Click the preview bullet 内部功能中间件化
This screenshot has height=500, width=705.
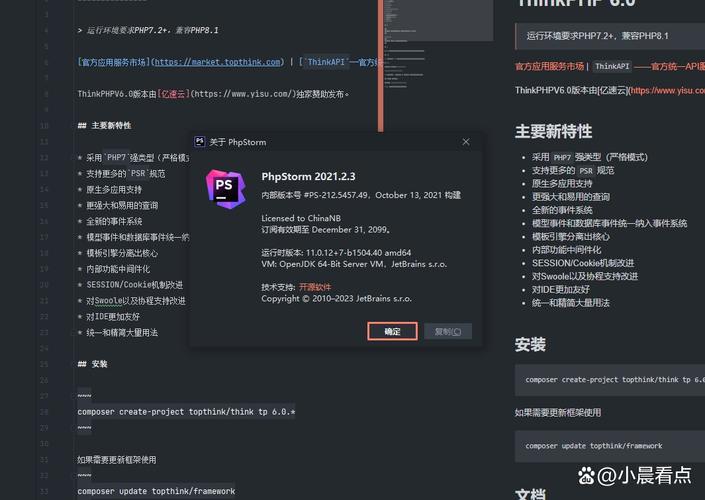[x=567, y=250]
